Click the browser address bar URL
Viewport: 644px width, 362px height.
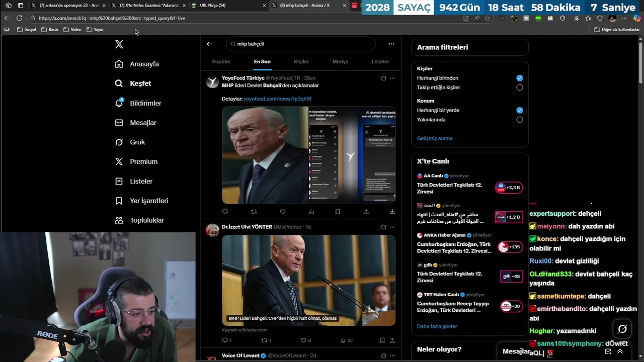[x=112, y=18]
